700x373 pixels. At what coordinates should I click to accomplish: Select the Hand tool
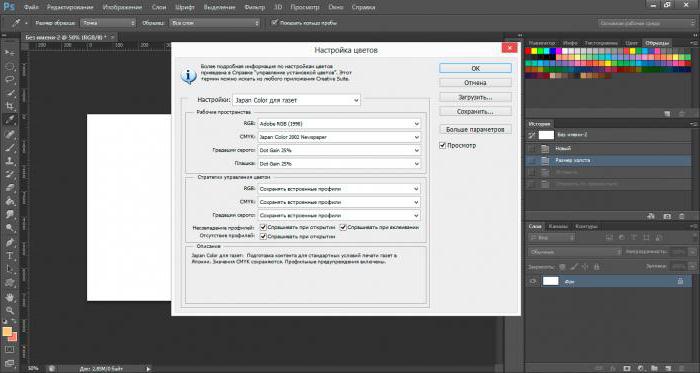click(10, 297)
